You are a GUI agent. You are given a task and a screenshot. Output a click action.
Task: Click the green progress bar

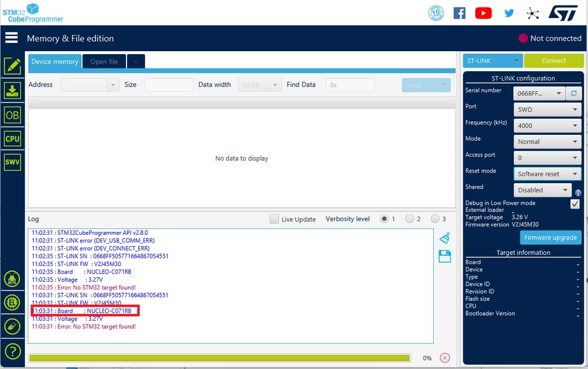point(220,358)
